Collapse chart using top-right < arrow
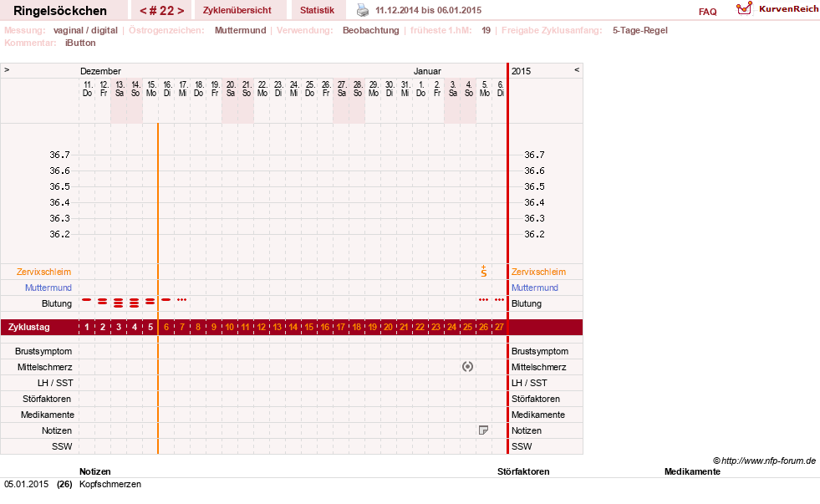The width and height of the screenshot is (820, 504). (577, 69)
